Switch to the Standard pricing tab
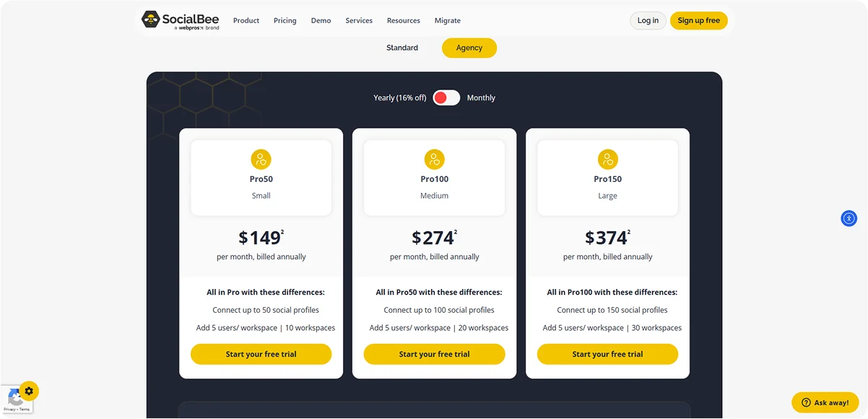The height and width of the screenshot is (419, 868). point(402,47)
